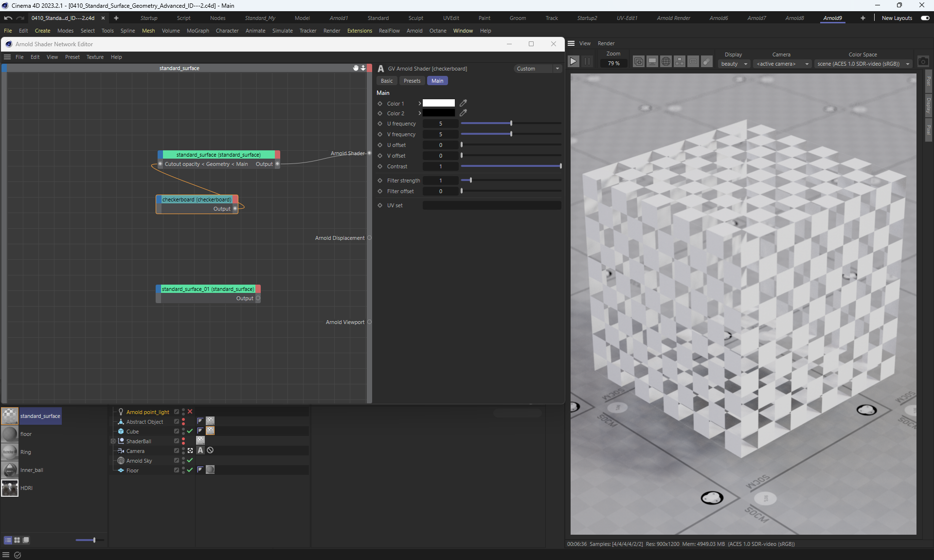The width and height of the screenshot is (934, 560).
Task: Click the monitor display icon in render toolbar
Action: 652,61
